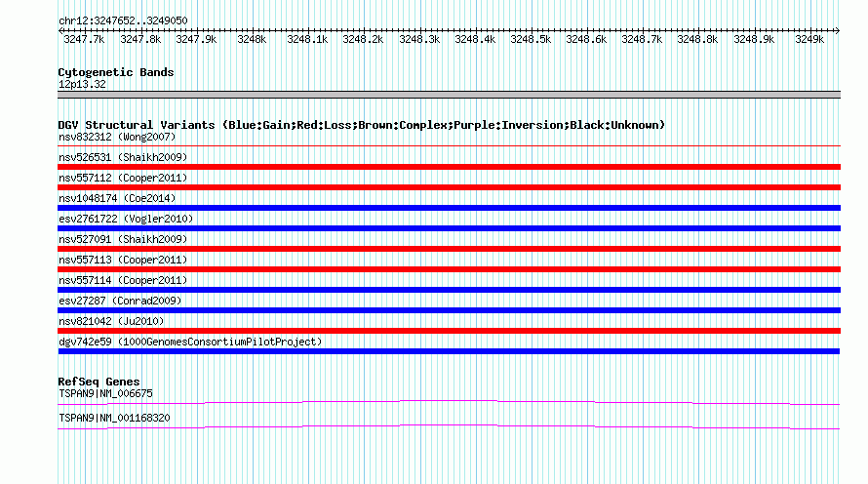Click the red loss bar under nsv821042
This screenshot has width=868, height=484.
pyautogui.click(x=449, y=331)
